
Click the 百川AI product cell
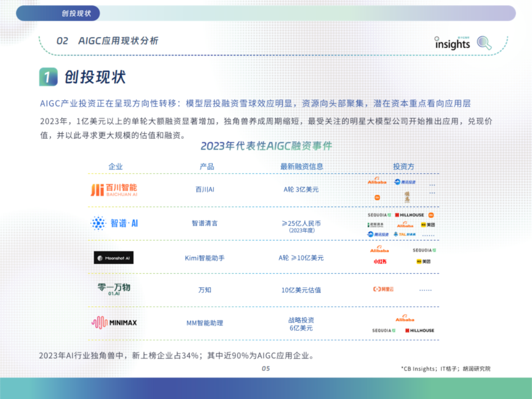point(205,189)
